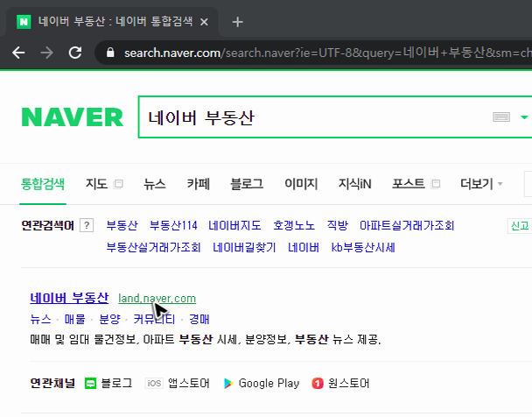
Task: Open the 원스토어 text link
Action: tap(349, 384)
